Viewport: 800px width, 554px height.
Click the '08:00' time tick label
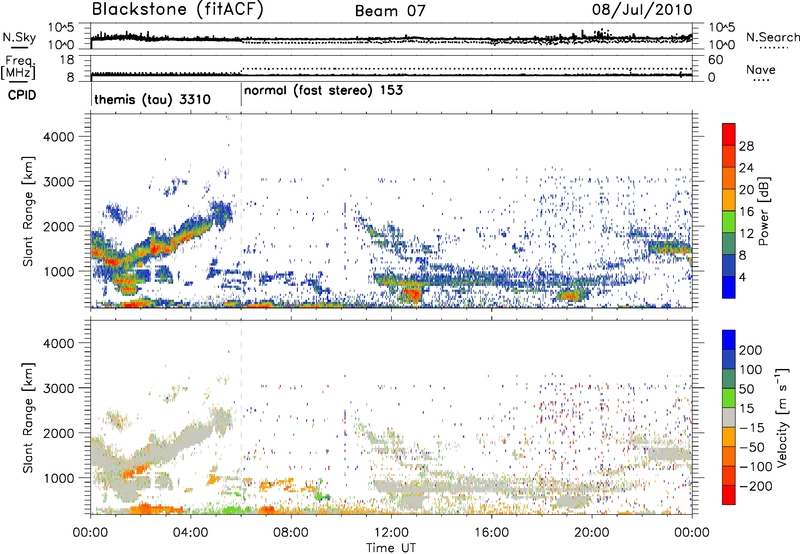(290, 533)
